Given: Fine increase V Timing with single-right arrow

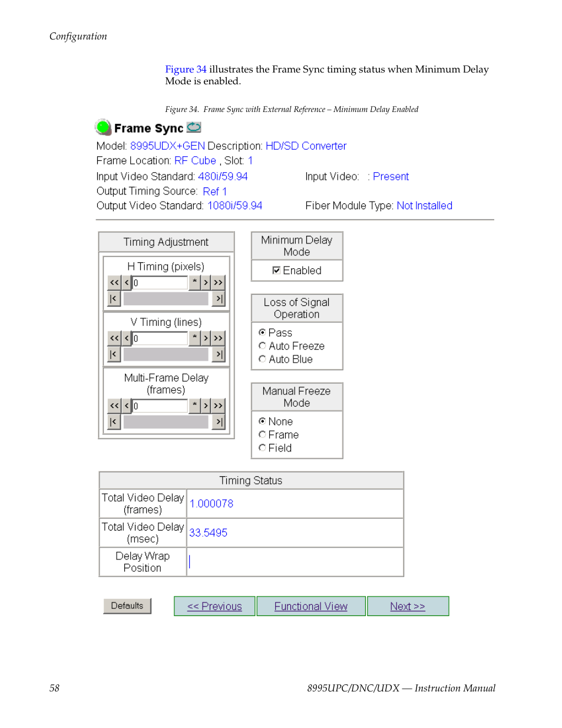Looking at the screenshot, I should pos(206,338).
